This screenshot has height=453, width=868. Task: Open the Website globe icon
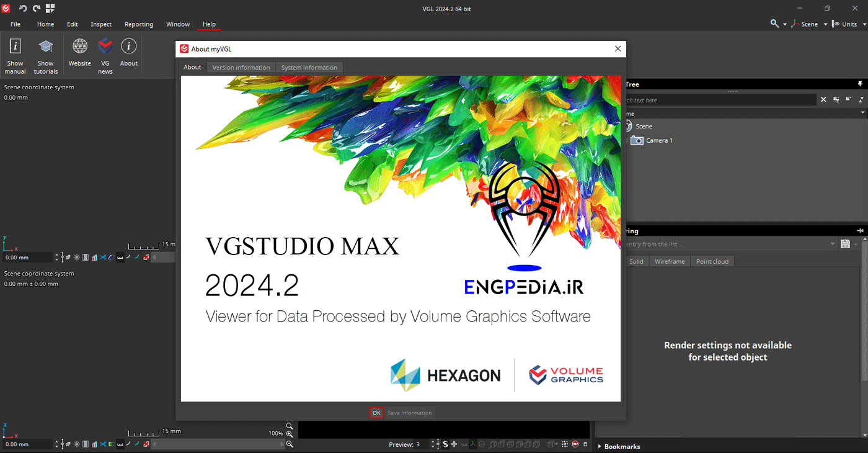80,46
